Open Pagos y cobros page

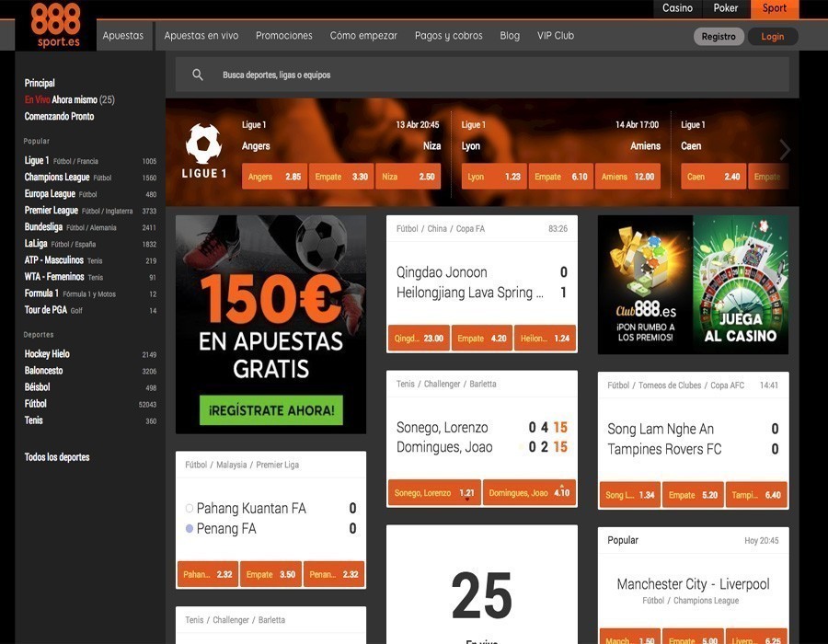point(448,35)
